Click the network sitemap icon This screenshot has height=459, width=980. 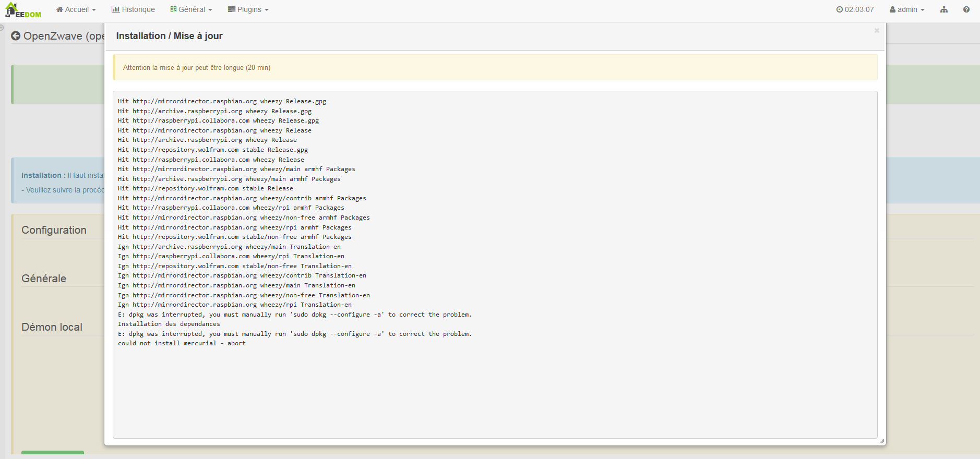944,9
